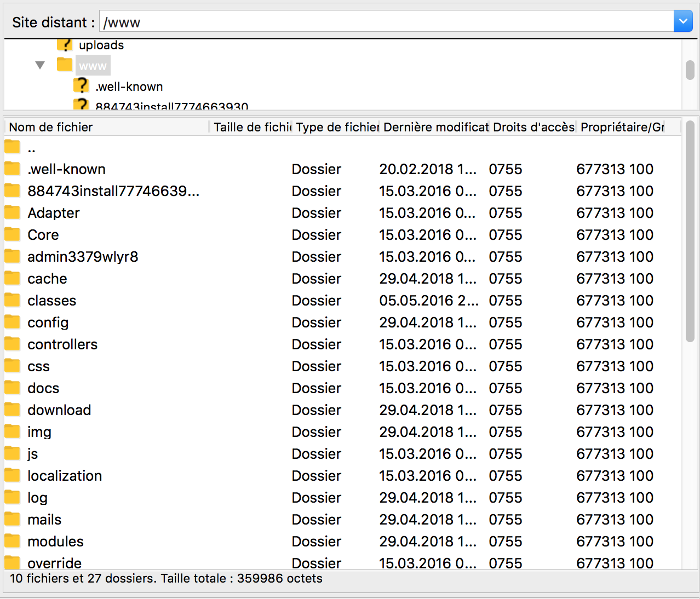700x599 pixels.
Task: Select the config folder entry
Action: (48, 322)
